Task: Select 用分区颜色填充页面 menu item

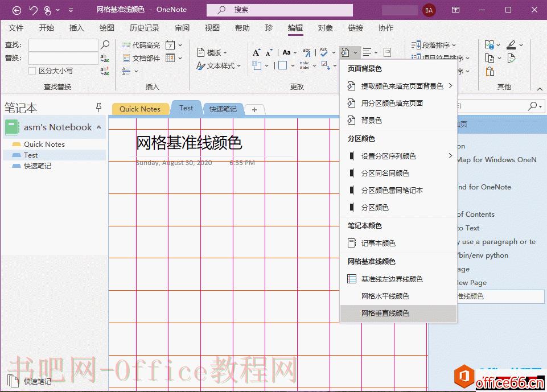Action: click(x=398, y=103)
